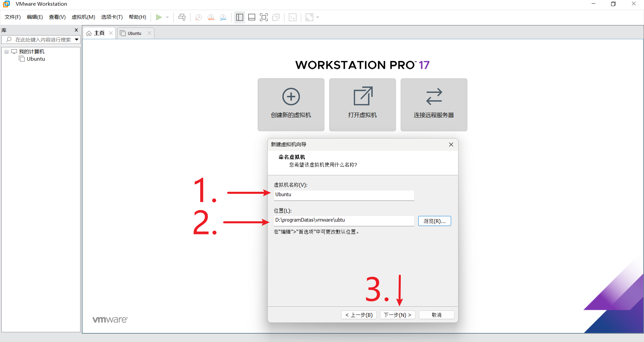Click the take snapshot clock icon
The image size is (644, 342).
click(x=198, y=17)
